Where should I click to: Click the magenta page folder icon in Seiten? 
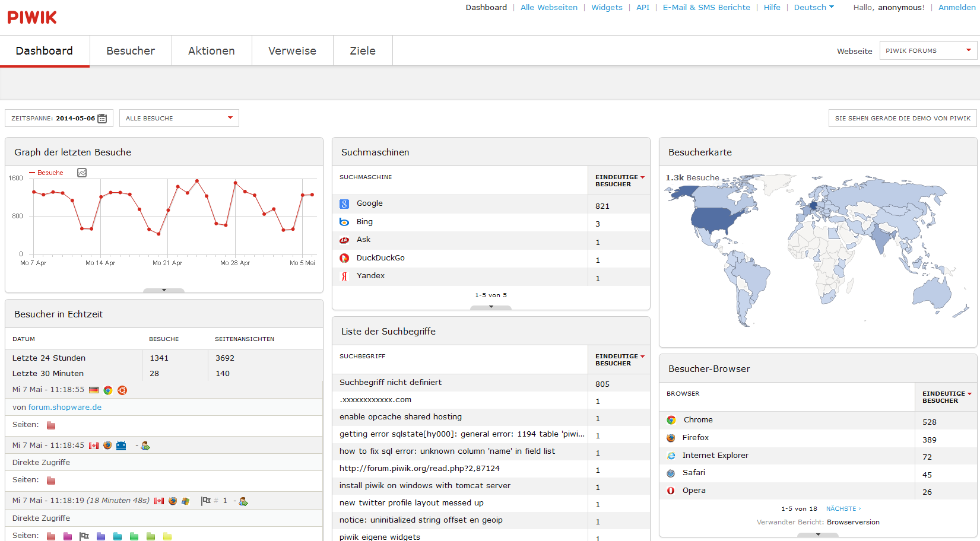pos(68,536)
